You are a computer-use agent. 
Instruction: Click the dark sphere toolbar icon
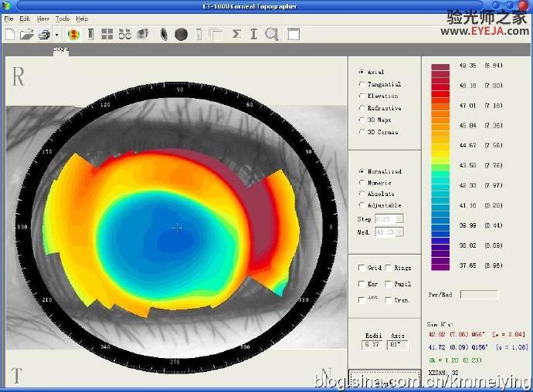pyautogui.click(x=182, y=34)
